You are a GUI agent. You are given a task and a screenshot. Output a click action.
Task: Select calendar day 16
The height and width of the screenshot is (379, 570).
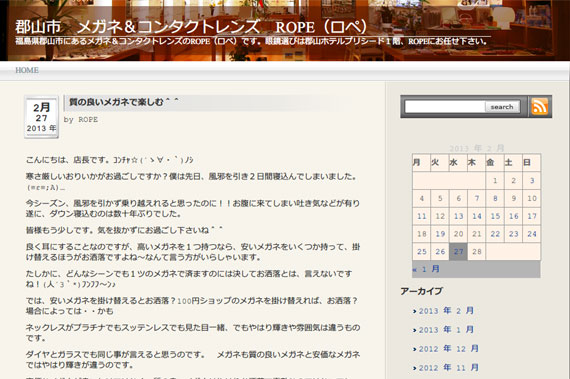pos(514,216)
